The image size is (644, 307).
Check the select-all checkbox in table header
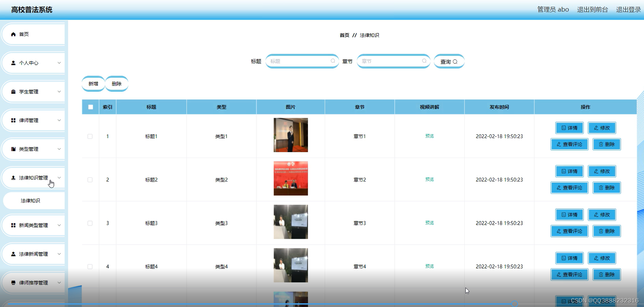pos(90,107)
